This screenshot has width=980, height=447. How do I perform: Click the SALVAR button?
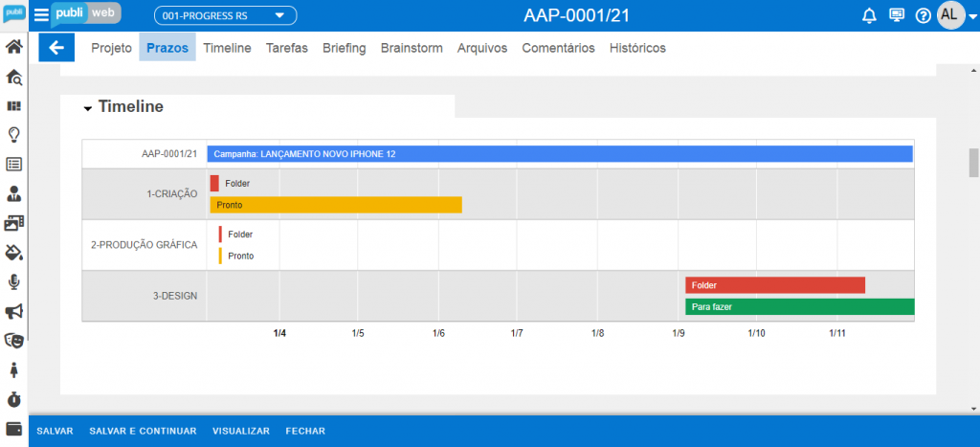tap(55, 431)
